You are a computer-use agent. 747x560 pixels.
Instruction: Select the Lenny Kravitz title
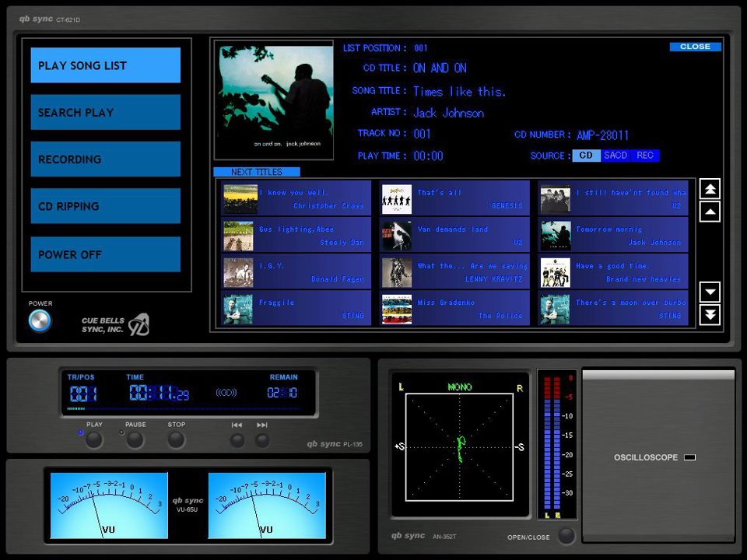(x=454, y=272)
